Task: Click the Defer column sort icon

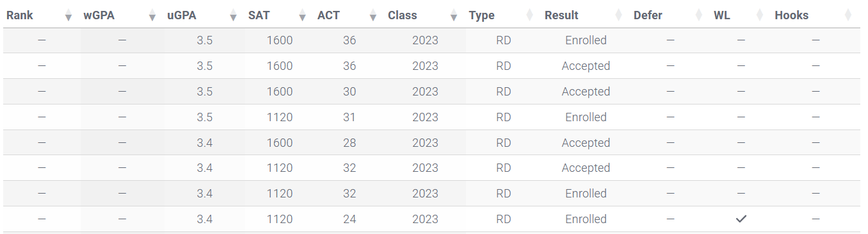Action: tap(698, 15)
